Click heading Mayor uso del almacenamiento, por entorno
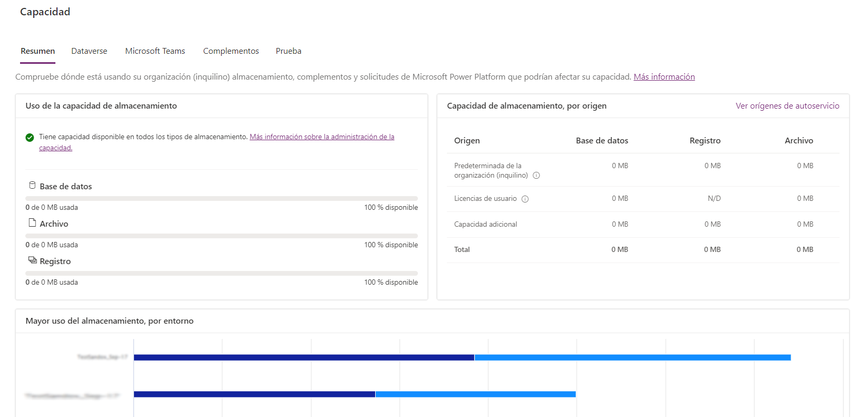 pyautogui.click(x=109, y=321)
